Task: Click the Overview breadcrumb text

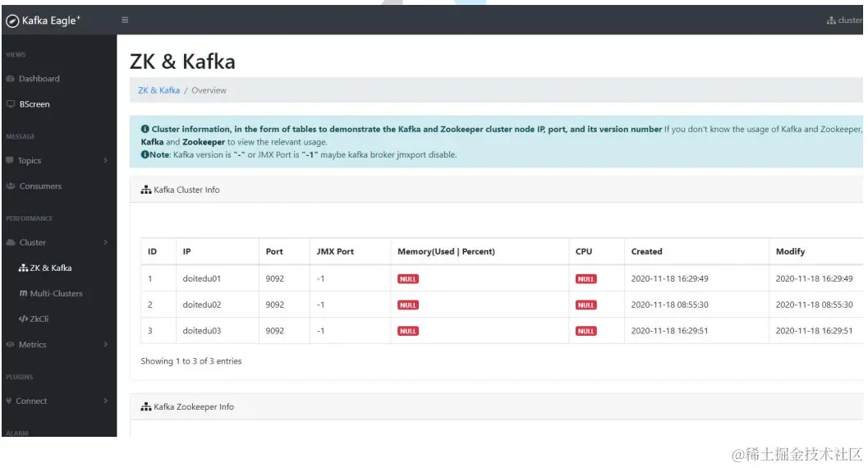Action: 209,90
